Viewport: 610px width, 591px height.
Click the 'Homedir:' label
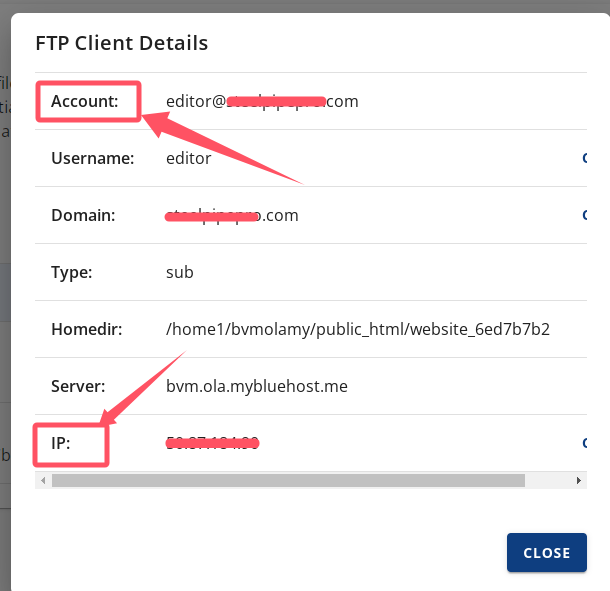[86, 329]
